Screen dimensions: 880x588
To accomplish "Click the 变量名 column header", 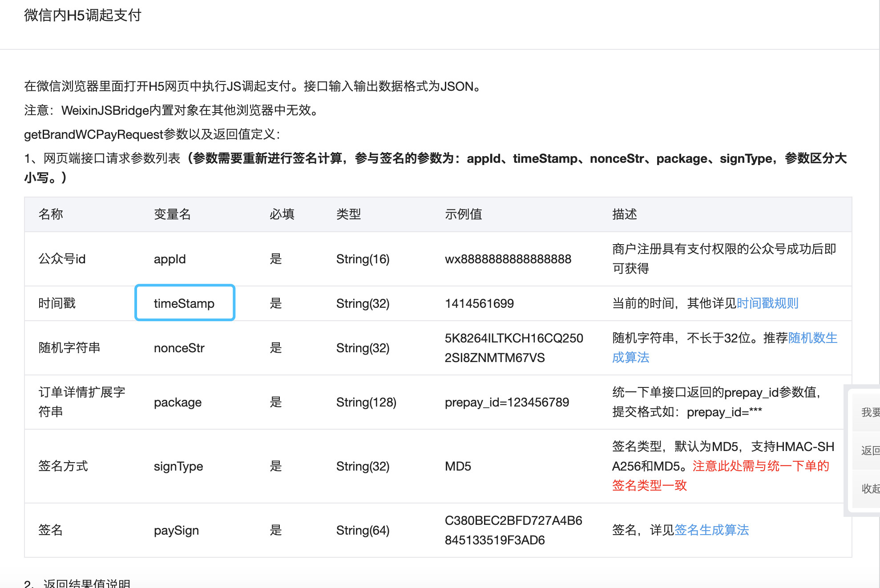I will coord(172,214).
